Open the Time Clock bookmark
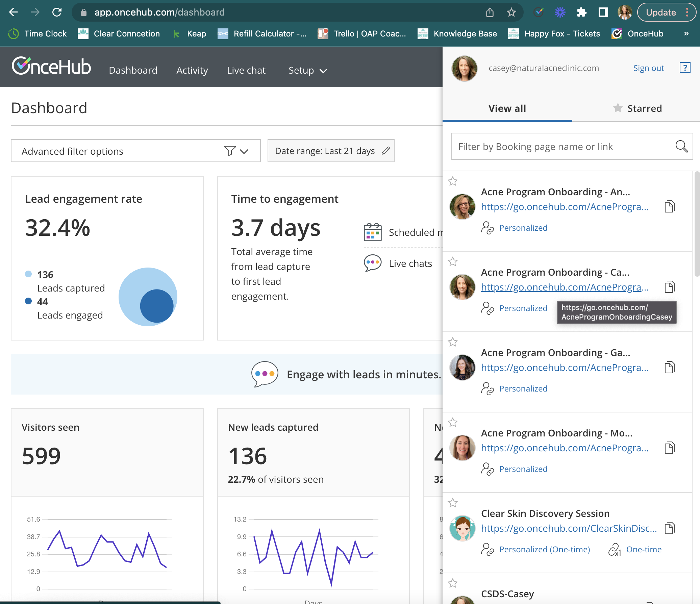The image size is (700, 604). coord(37,33)
